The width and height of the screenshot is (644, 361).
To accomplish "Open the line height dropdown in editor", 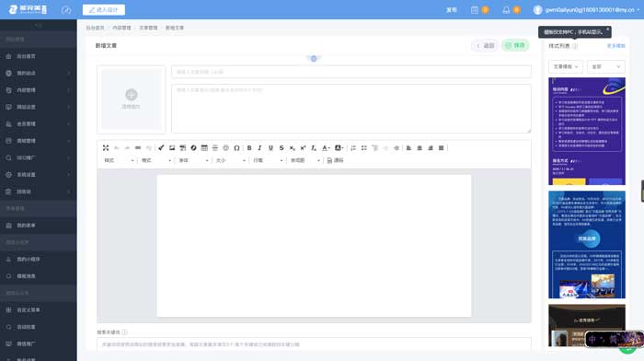I will click(269, 160).
